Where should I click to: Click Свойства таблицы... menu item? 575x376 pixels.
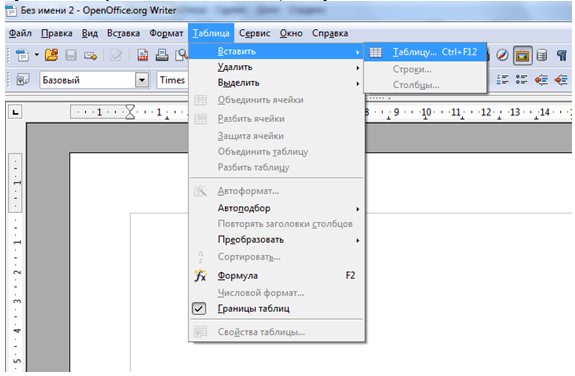tap(276, 332)
